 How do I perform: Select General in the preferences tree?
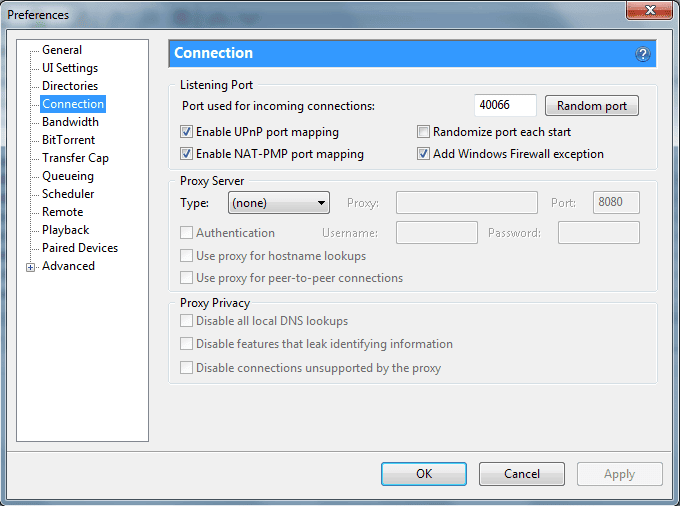tap(62, 50)
